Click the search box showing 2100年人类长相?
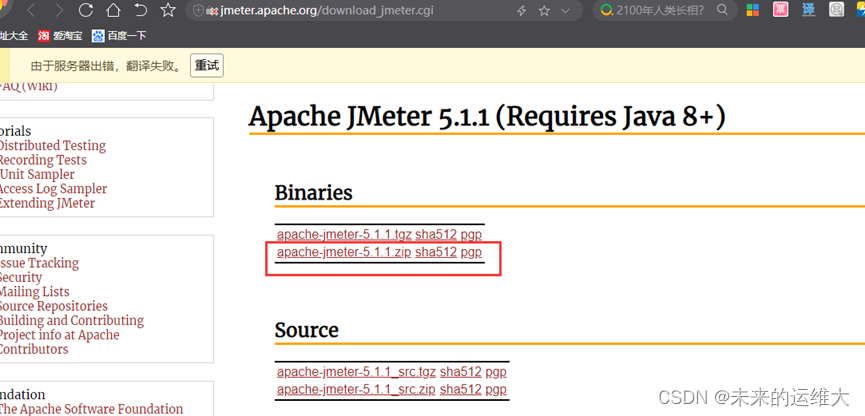 pyautogui.click(x=659, y=10)
